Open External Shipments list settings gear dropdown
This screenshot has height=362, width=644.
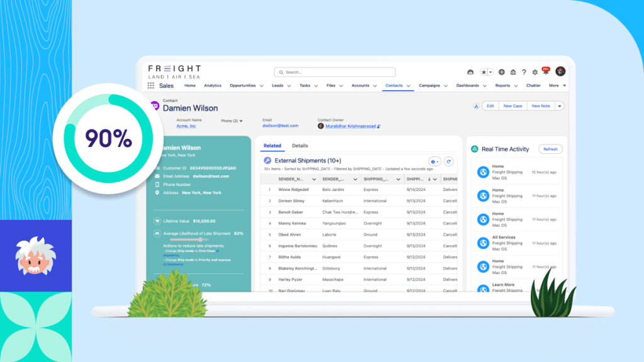click(x=435, y=162)
